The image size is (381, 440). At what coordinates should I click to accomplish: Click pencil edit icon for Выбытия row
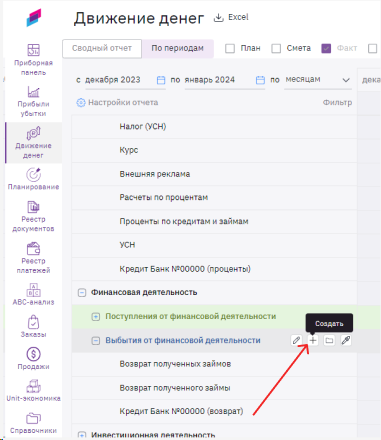tap(296, 340)
